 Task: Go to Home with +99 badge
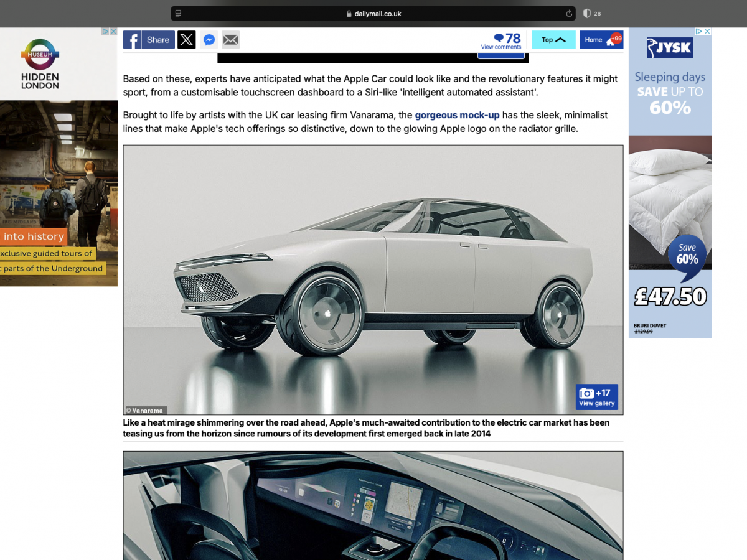click(x=601, y=40)
